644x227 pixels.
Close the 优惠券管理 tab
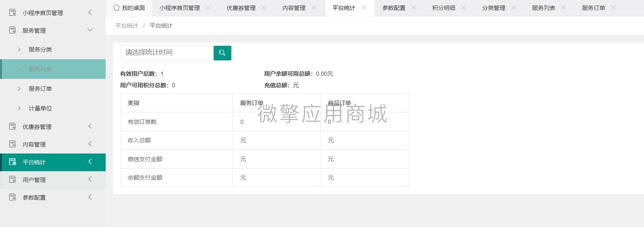pyautogui.click(x=264, y=8)
